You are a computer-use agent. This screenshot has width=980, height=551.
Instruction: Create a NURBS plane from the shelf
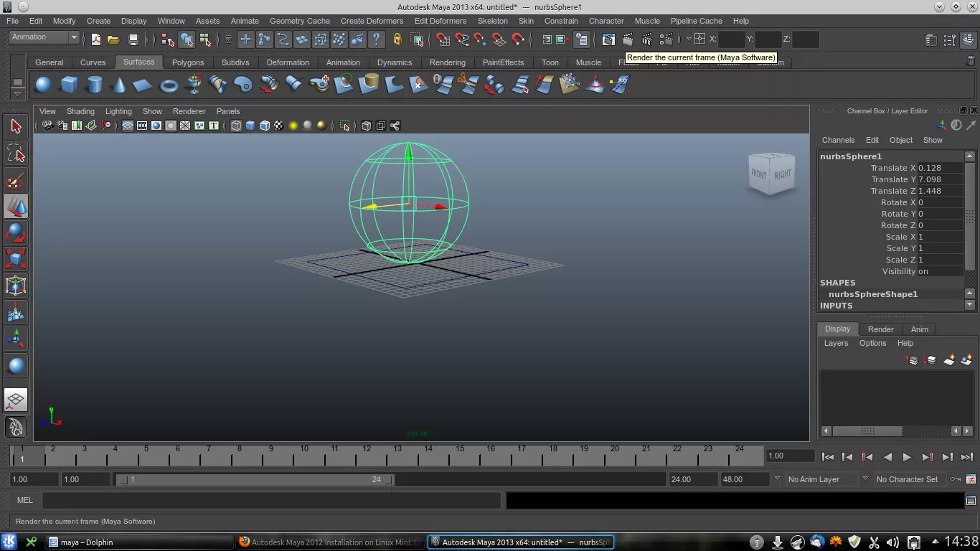143,85
